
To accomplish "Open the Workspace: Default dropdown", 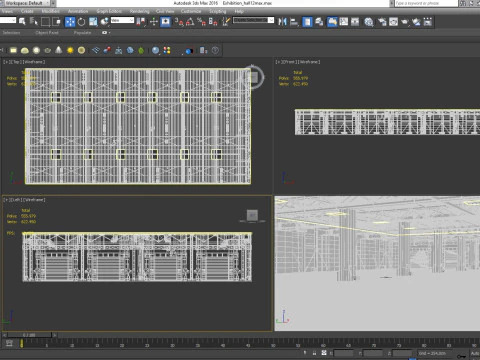I will click(27, 3).
